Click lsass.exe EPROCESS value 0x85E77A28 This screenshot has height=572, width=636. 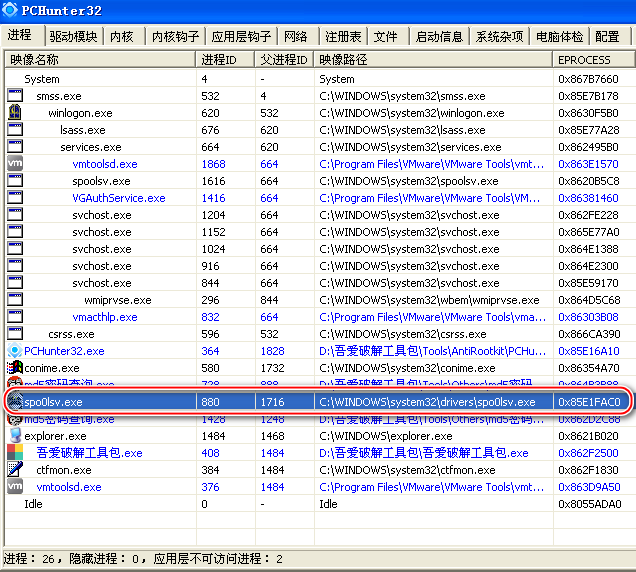pos(589,130)
